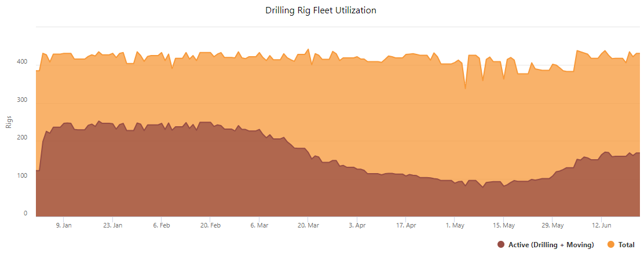Image resolution: width=644 pixels, height=253 pixels.
Task: Select the 9. Jan x-axis label
Action: [64, 225]
